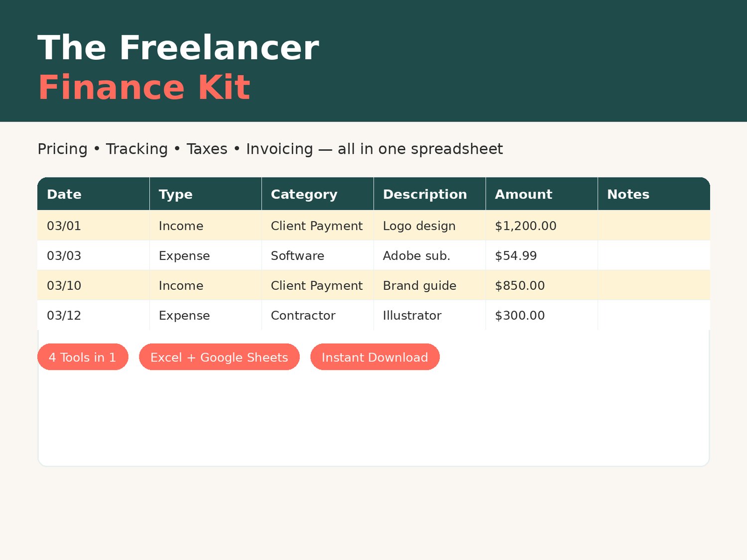The height and width of the screenshot is (560, 747).
Task: Click the Income cell in the 03/10 row
Action: point(206,285)
